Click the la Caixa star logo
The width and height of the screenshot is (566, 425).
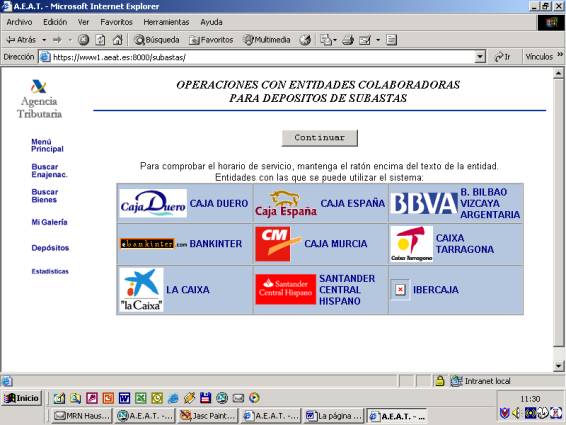[x=142, y=290]
